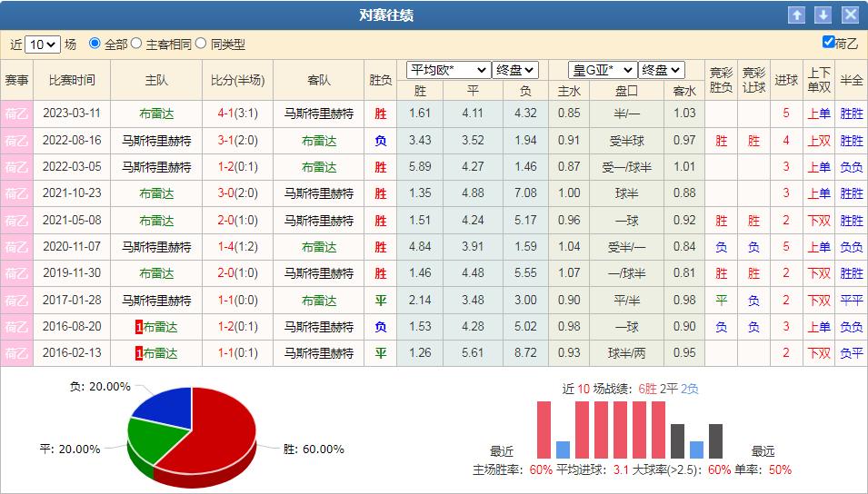Image resolution: width=868 pixels, height=494 pixels.
Task: Click the 负 odds value 7.08
Action: [525, 193]
